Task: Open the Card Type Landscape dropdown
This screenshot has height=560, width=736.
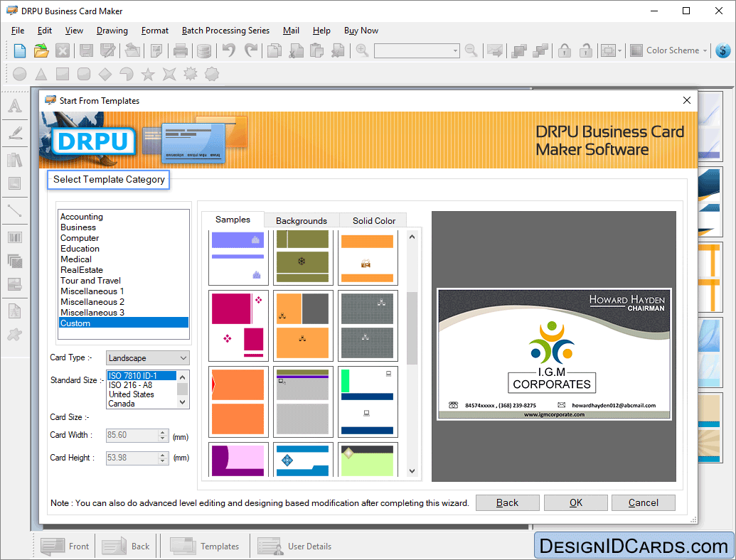Action: (147, 358)
